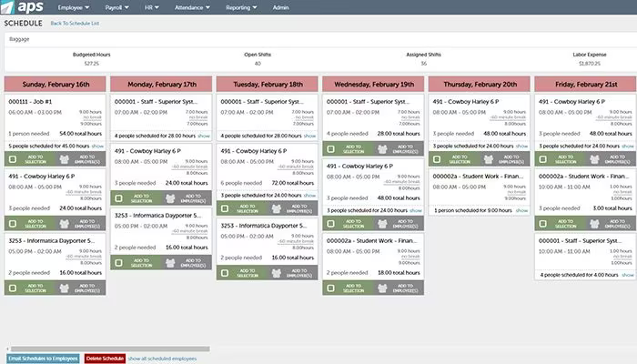Viewport: 637px width, 364px height.
Task: Click the red Delete Schedule button
Action: point(105,359)
